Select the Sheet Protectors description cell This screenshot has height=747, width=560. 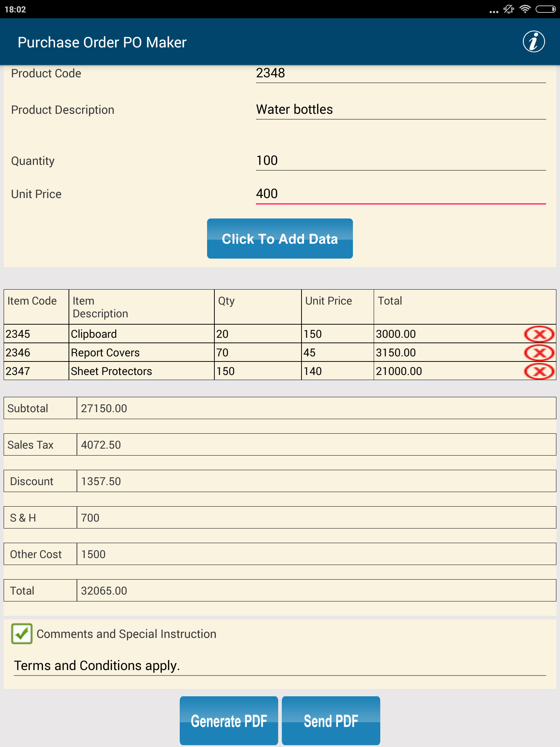point(141,371)
